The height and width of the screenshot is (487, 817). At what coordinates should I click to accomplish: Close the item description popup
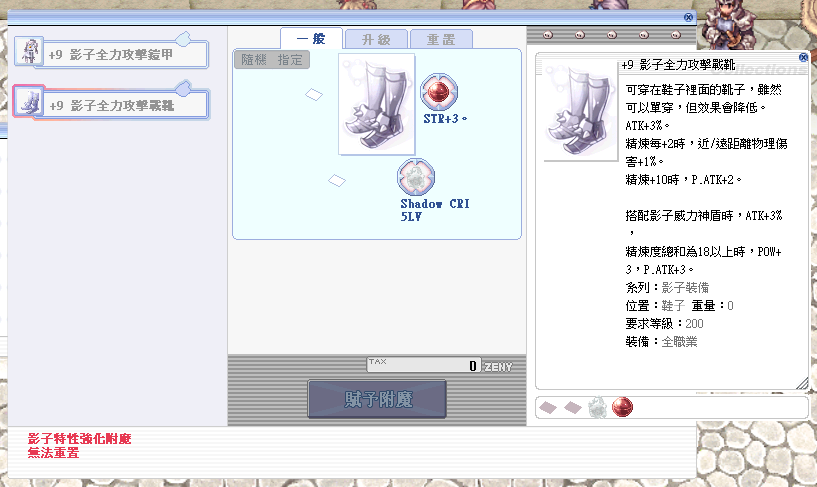coord(803,58)
